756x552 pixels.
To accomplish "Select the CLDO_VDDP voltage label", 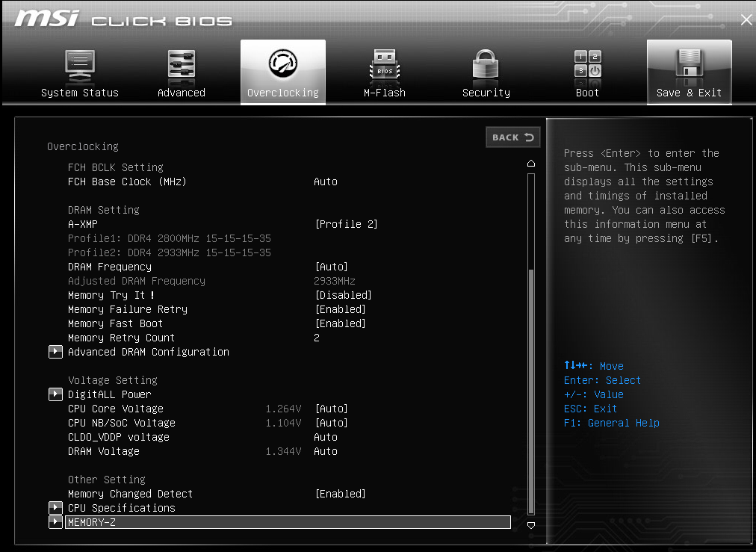I will tap(119, 437).
